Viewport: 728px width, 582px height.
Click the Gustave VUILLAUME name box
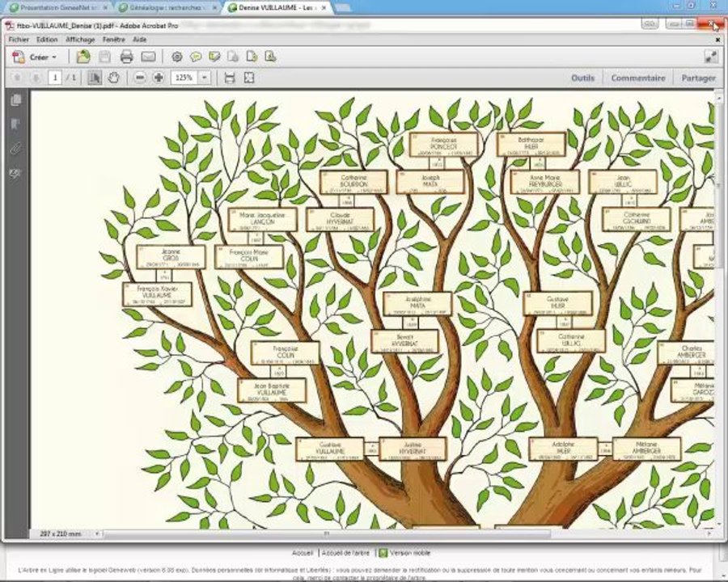coord(330,449)
